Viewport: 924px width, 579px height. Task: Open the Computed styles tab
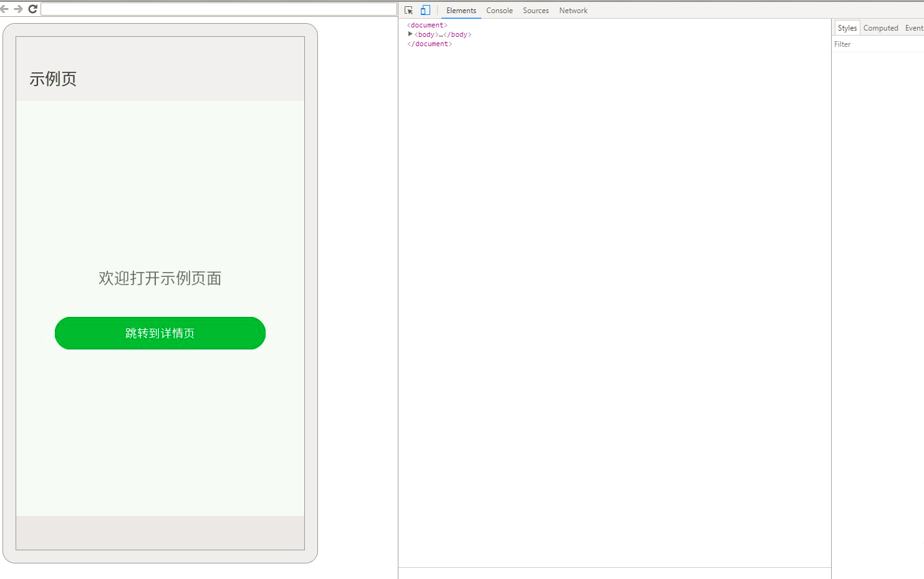tap(880, 27)
